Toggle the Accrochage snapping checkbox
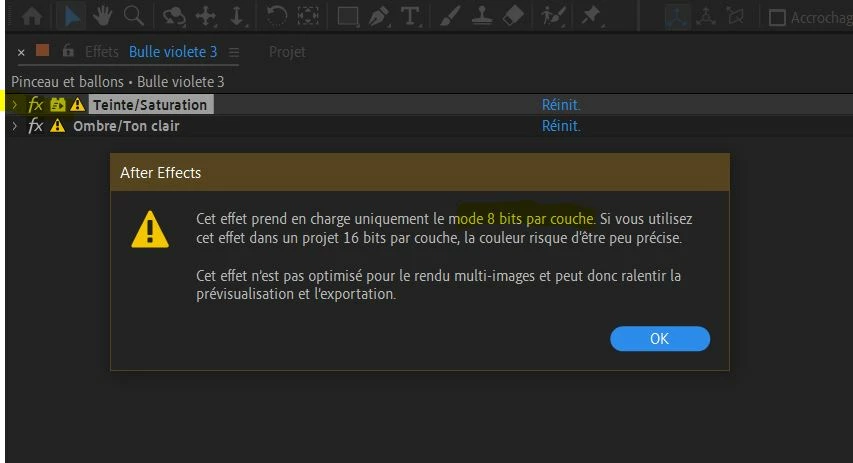853x463 pixels. 777,18
